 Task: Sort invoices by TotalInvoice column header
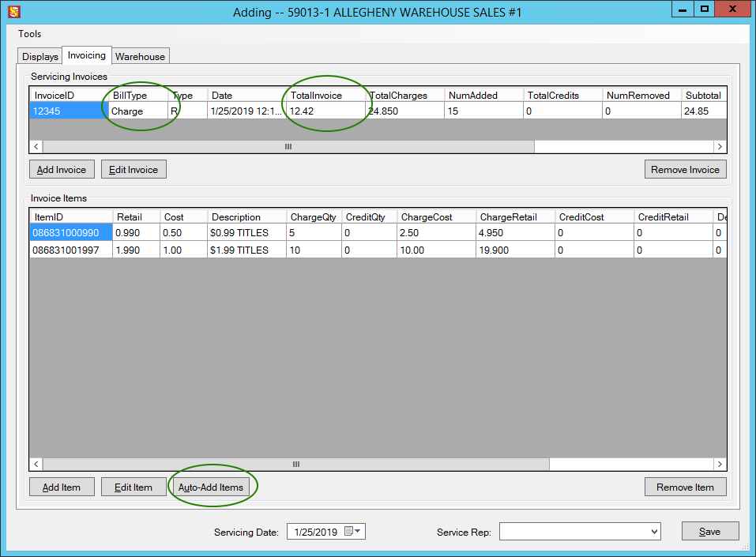pyautogui.click(x=326, y=95)
